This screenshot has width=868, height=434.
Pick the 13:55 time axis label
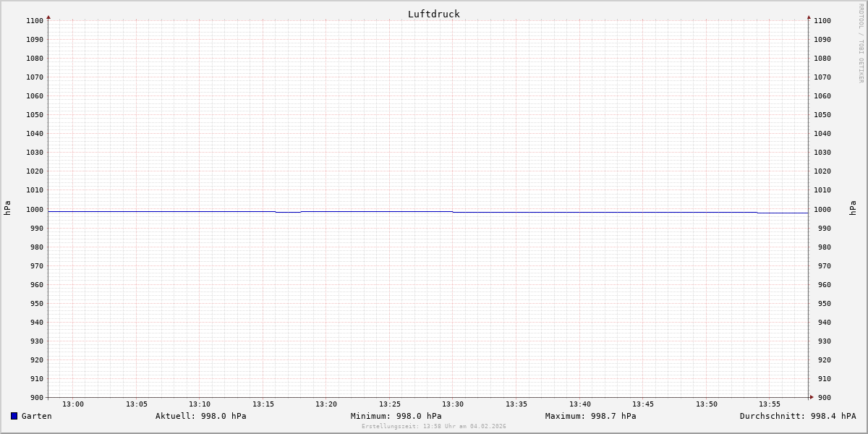tap(770, 404)
